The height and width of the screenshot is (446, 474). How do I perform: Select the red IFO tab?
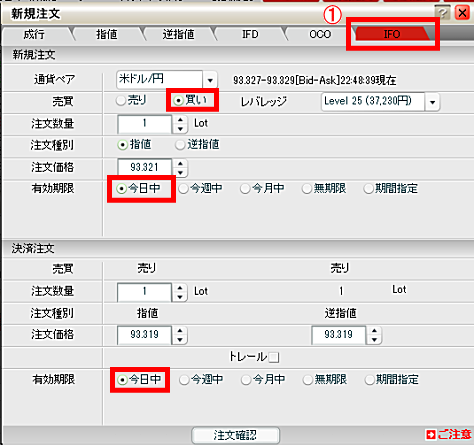(x=392, y=34)
